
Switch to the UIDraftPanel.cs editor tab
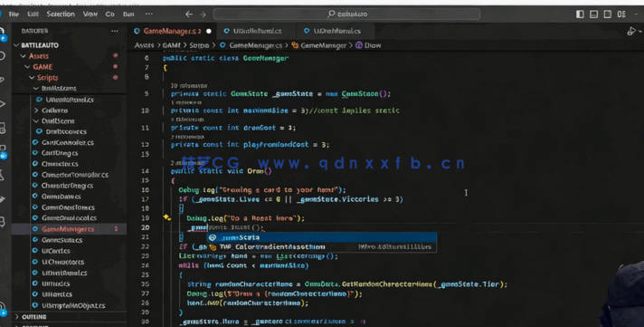coord(336,32)
